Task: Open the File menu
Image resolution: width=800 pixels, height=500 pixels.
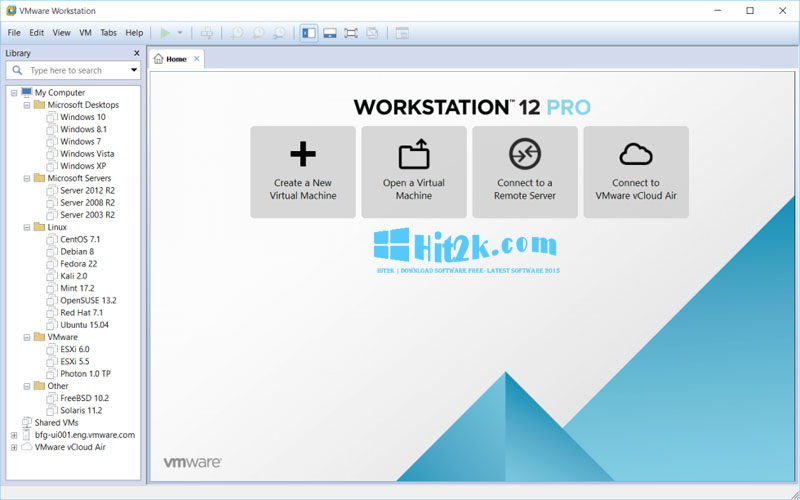Action: pyautogui.click(x=14, y=33)
